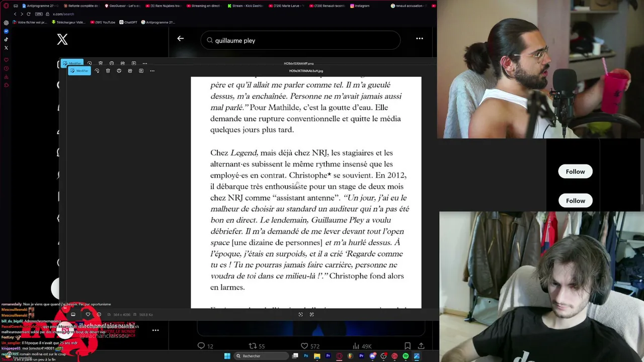The height and width of the screenshot is (362, 644).
Task: Show image info in Photos bottom bar
Action: tap(99, 315)
